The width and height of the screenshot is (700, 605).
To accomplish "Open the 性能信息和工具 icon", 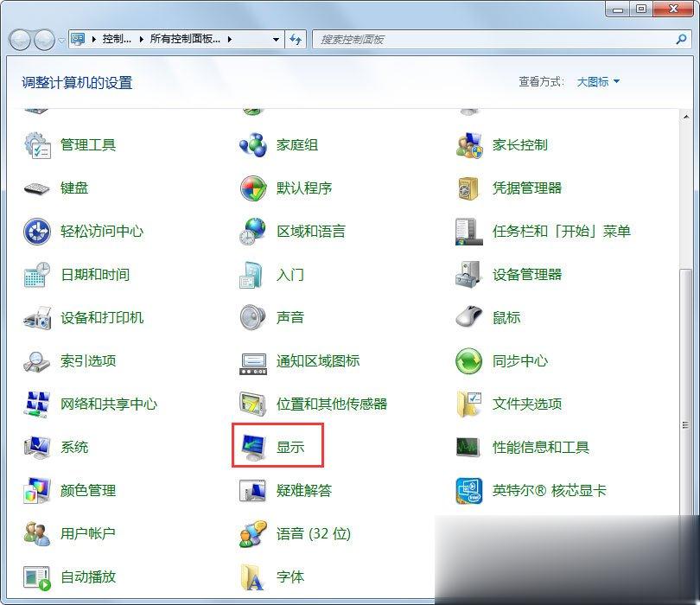I will 468,447.
